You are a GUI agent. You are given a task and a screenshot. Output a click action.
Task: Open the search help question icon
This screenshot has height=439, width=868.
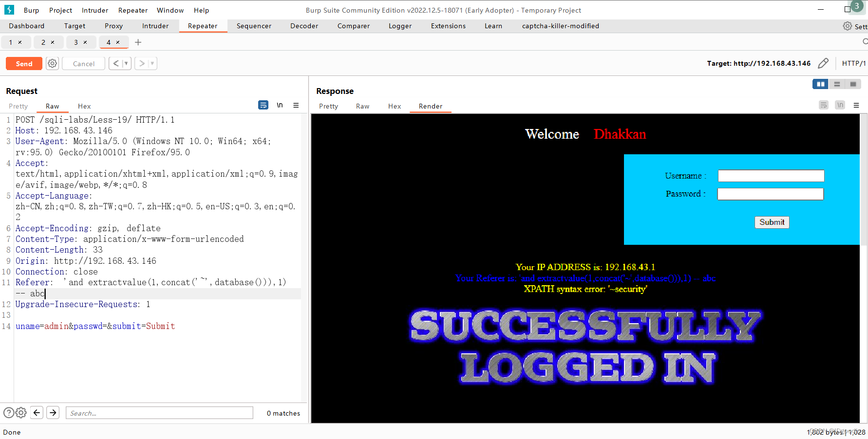(x=9, y=413)
